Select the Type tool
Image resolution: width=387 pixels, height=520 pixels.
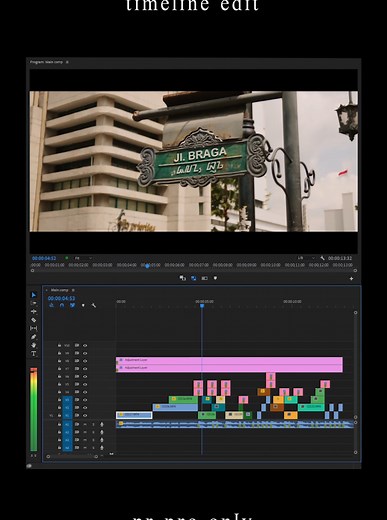34,354
